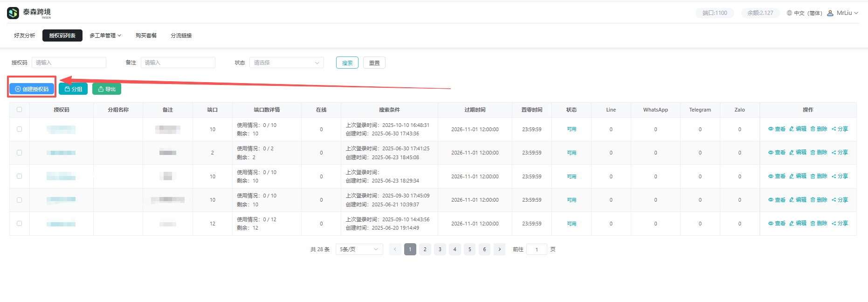868x302 pixels.
Task: Open the 多工单管理 menu
Action: point(105,35)
